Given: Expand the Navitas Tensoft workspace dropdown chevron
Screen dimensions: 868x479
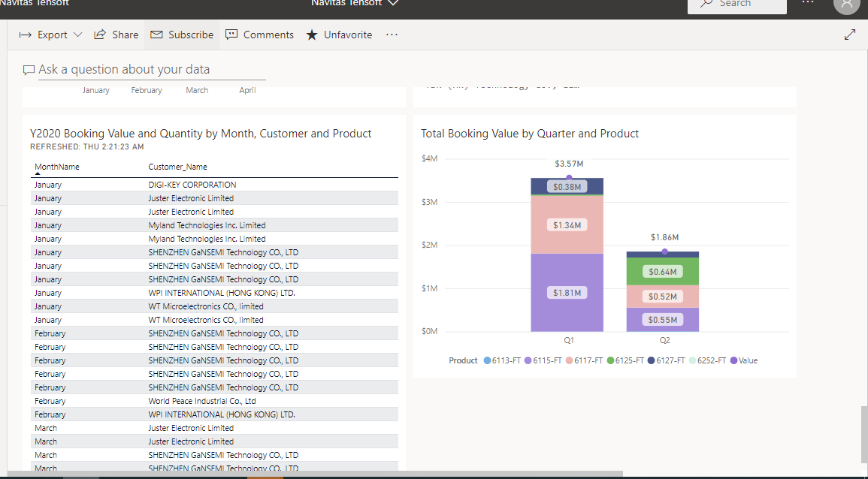Looking at the screenshot, I should pos(393,3).
